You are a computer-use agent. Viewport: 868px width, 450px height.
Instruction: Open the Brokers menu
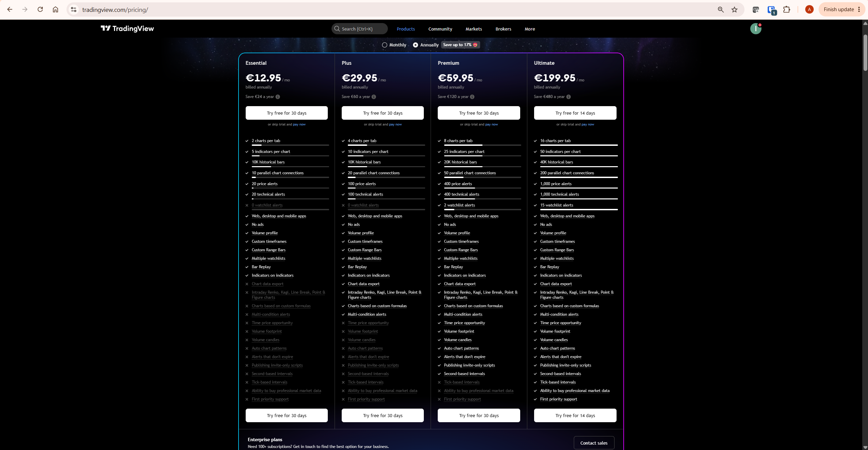(503, 29)
